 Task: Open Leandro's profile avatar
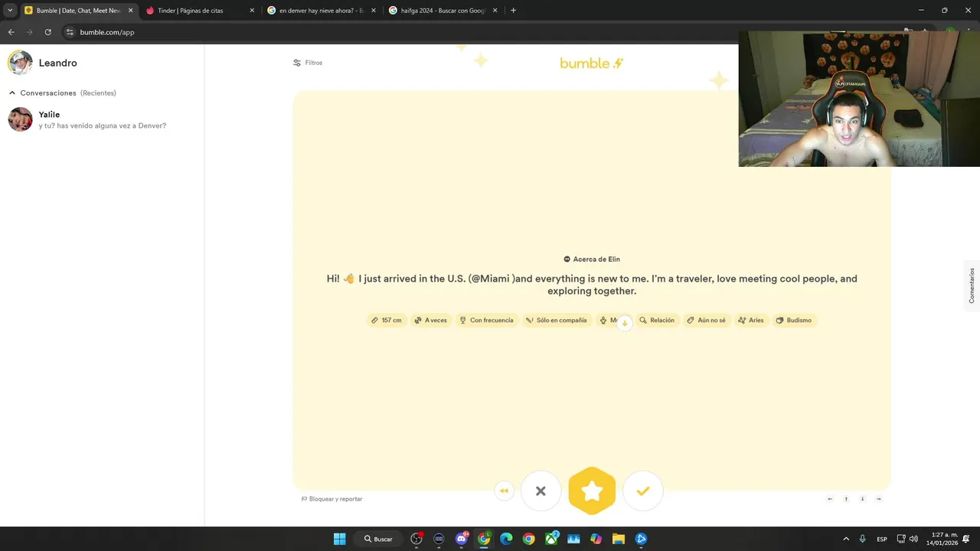coord(20,63)
